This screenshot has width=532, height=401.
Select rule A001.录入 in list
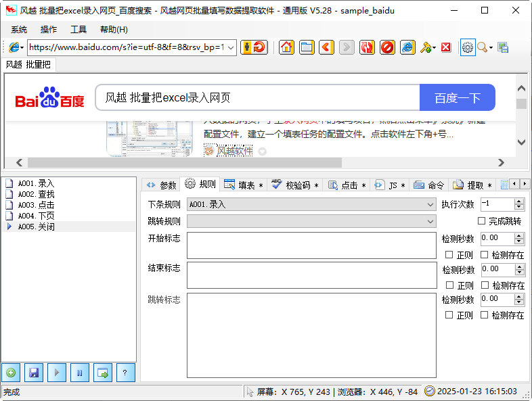coord(36,183)
